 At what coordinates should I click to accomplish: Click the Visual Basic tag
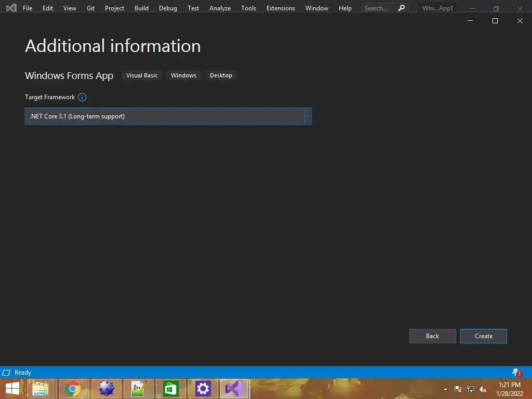pos(142,75)
